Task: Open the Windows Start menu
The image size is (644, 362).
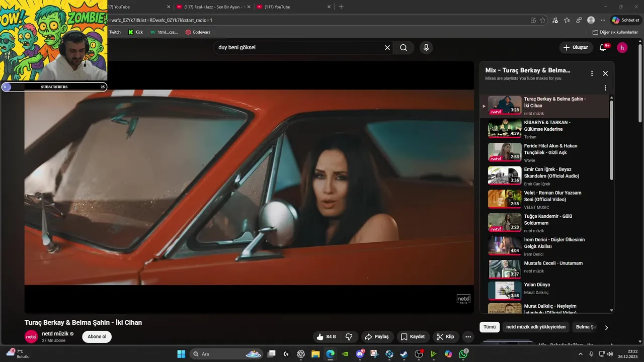Action: pyautogui.click(x=181, y=354)
